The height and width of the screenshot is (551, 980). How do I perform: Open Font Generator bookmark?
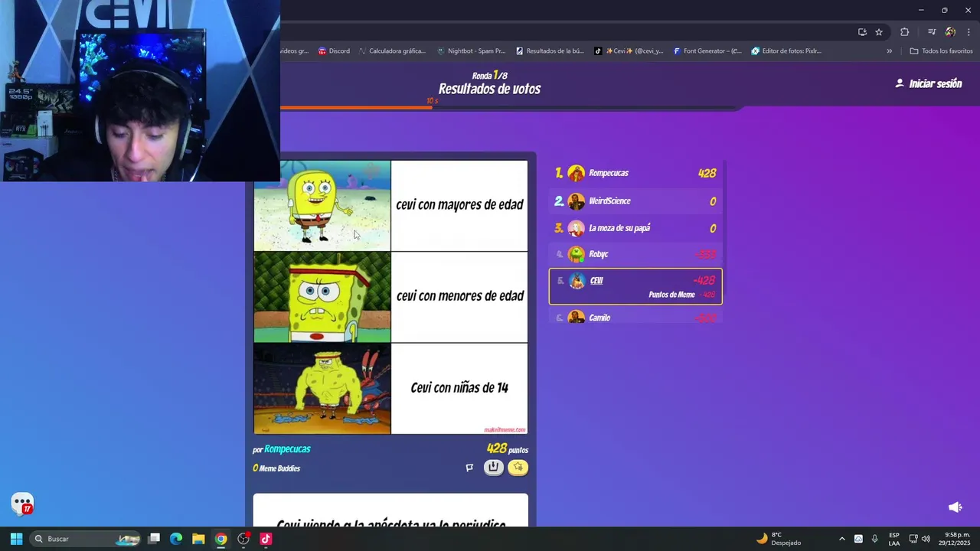click(707, 51)
